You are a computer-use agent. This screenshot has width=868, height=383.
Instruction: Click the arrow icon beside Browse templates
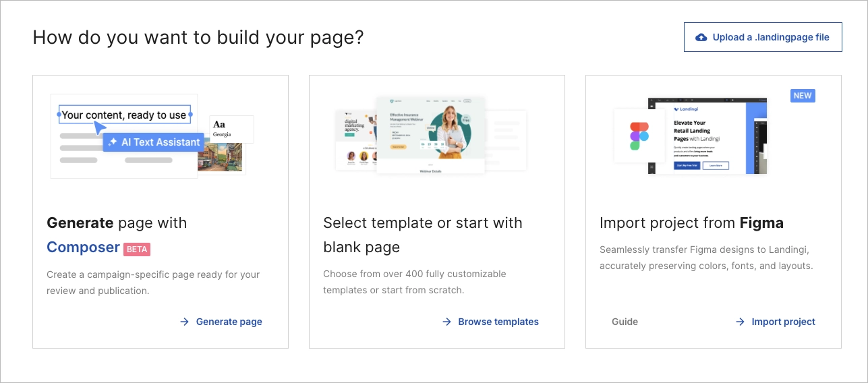tap(446, 322)
